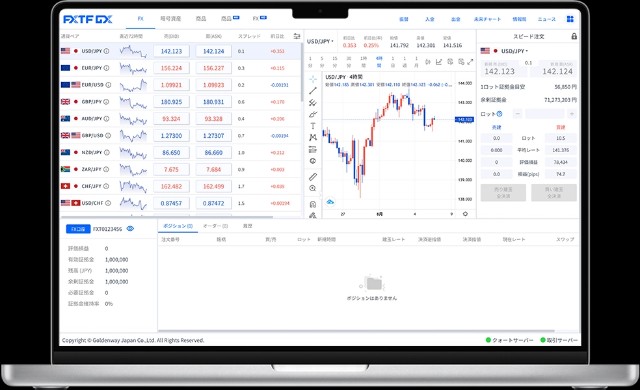
Task: Click the help icon beside the lot label
Action: coord(499,114)
